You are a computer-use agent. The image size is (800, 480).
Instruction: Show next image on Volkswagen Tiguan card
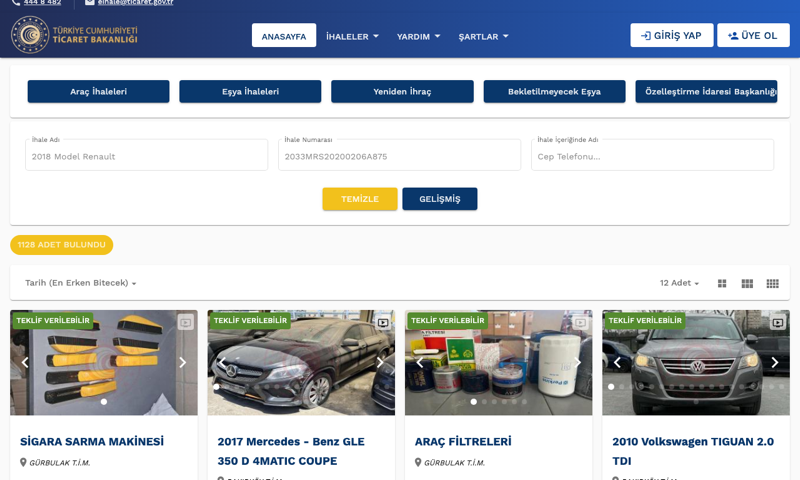point(775,362)
